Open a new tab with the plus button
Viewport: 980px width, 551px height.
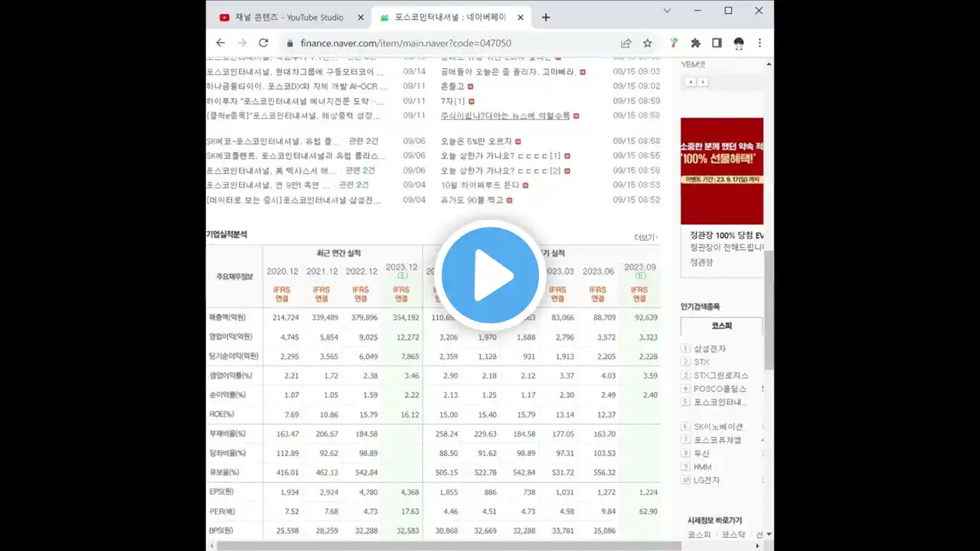(x=546, y=18)
